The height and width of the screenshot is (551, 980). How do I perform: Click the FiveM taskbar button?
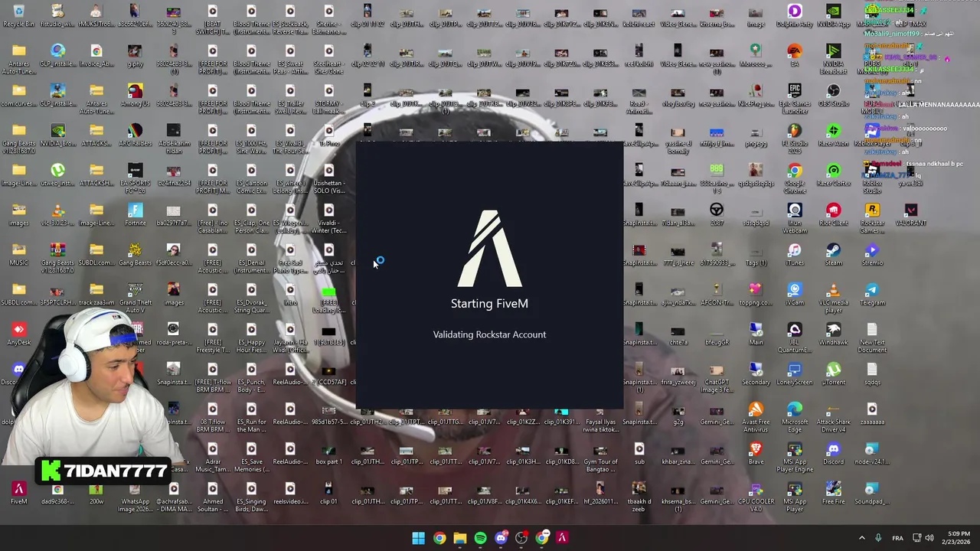(x=562, y=538)
